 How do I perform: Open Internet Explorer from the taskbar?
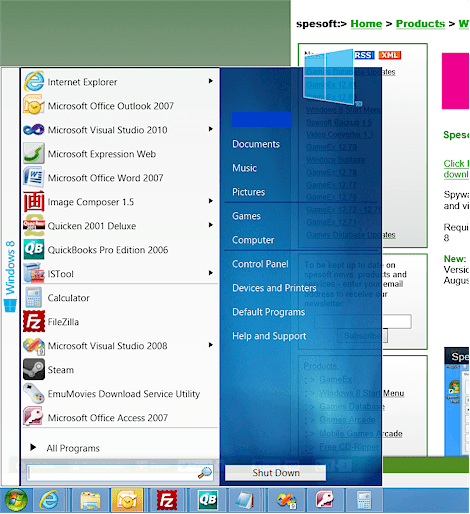(x=49, y=500)
